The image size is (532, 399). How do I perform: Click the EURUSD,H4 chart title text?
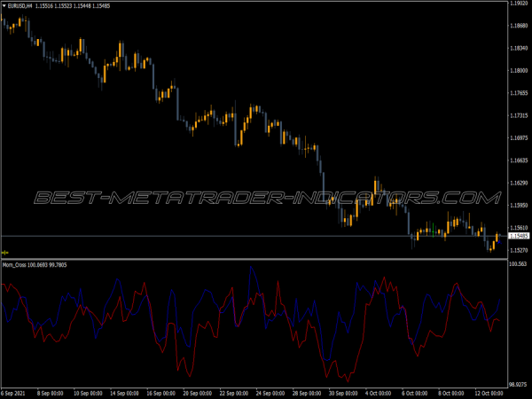click(20, 5)
